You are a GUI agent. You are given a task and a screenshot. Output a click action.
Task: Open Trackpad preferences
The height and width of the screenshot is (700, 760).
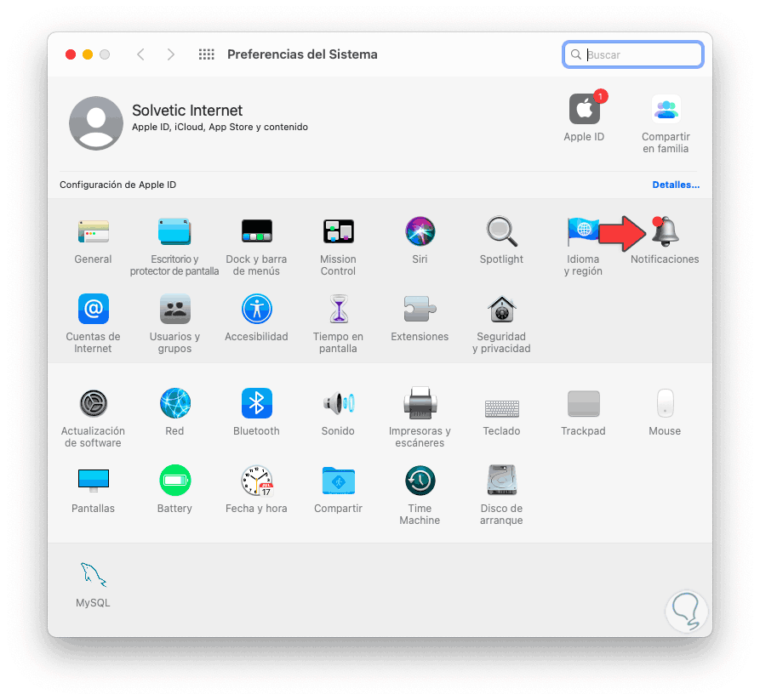[583, 403]
